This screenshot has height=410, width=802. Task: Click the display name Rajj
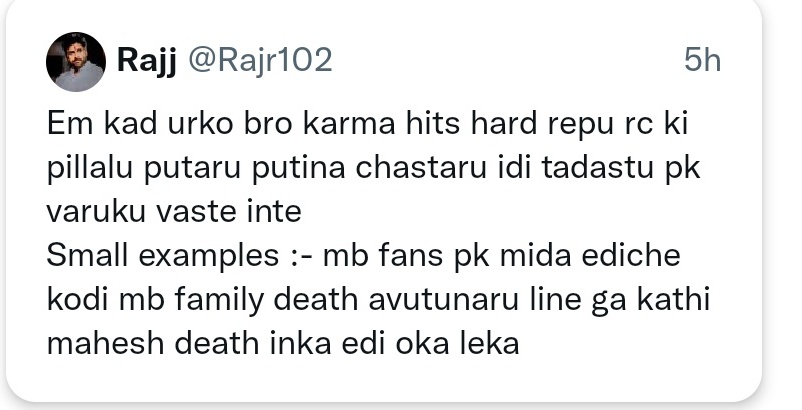tap(147, 61)
